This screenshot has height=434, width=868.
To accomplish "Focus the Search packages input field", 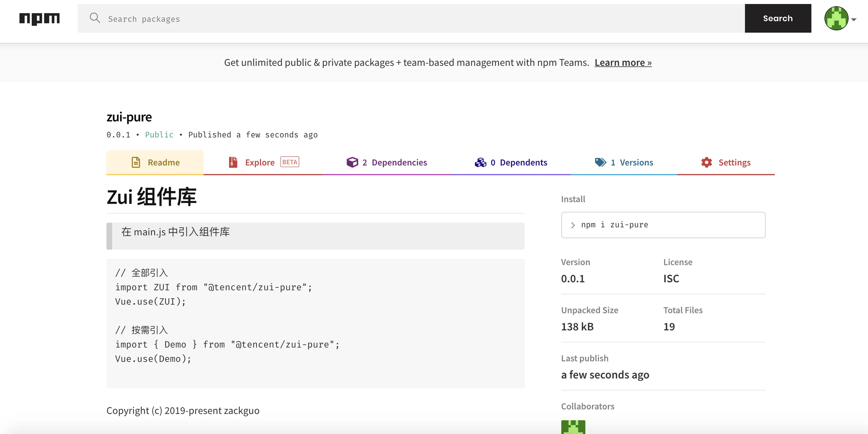I will 404,19.
